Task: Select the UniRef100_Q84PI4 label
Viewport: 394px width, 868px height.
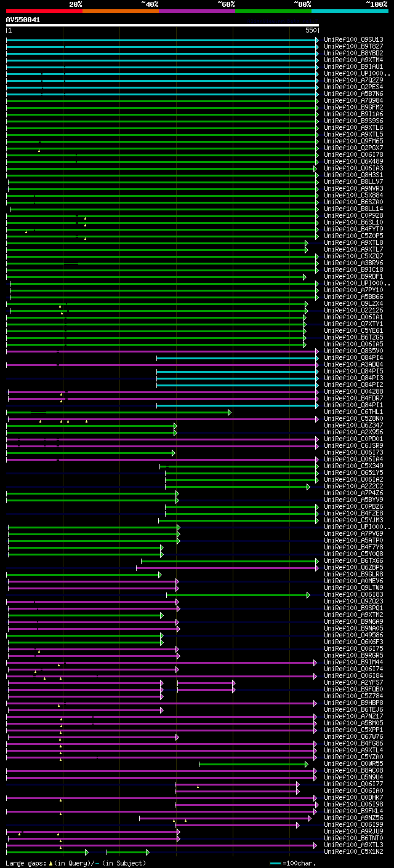Action: click(x=353, y=357)
